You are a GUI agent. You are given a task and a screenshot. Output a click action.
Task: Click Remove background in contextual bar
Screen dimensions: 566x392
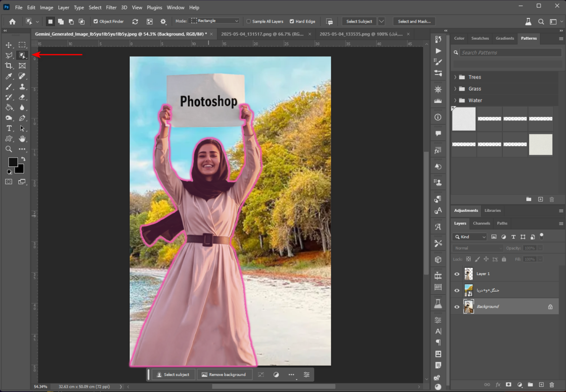coord(225,375)
